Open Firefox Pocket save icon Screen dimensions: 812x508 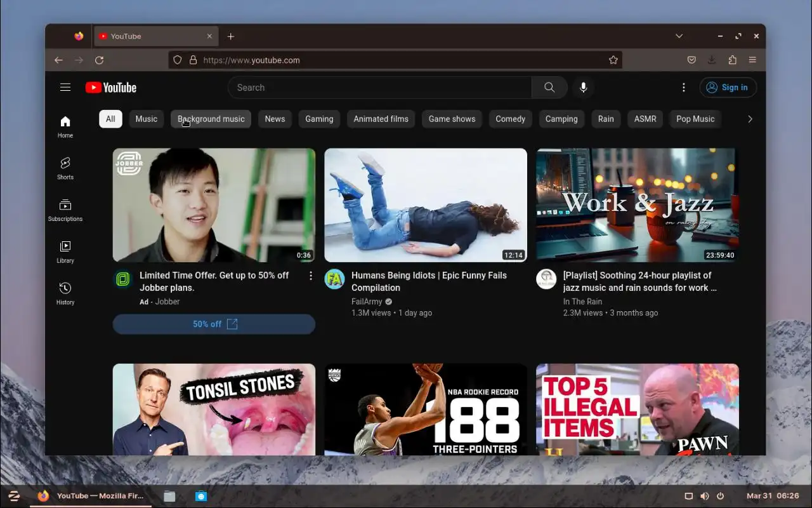[x=691, y=60]
